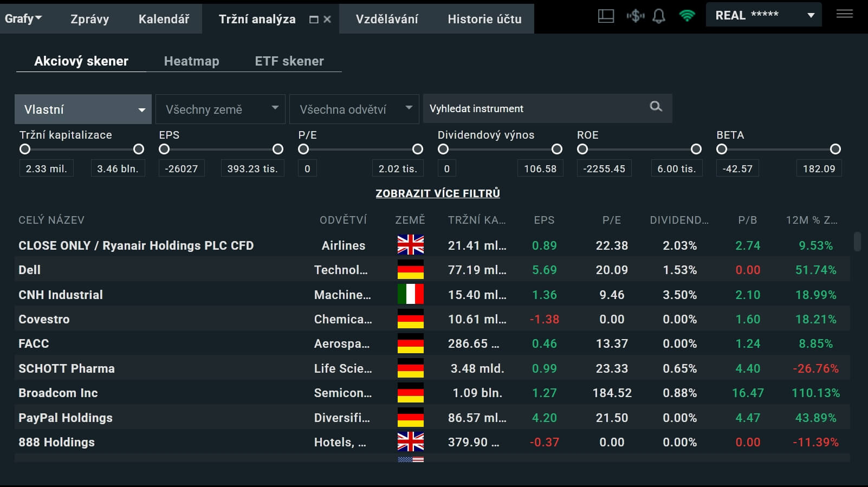Expand the REAL account selector

(763, 15)
